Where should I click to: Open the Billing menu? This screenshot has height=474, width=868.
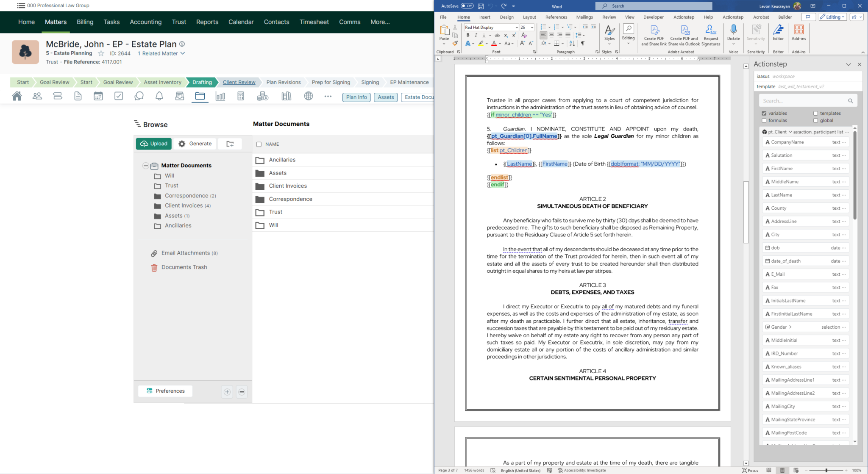point(85,22)
